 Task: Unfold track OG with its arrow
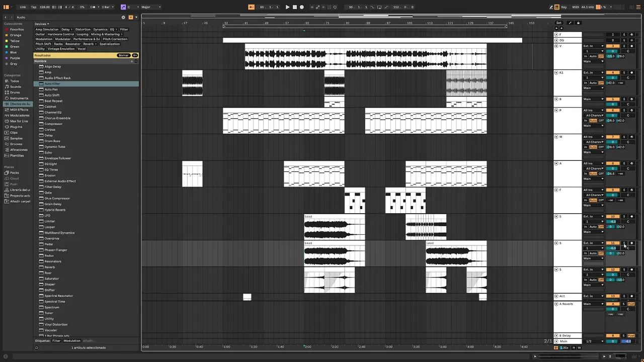tap(556, 40)
